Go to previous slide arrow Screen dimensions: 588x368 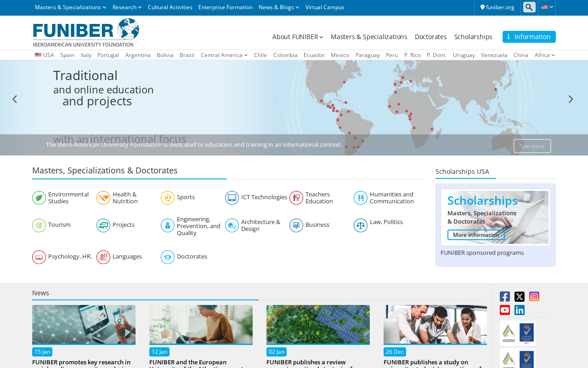(15, 99)
